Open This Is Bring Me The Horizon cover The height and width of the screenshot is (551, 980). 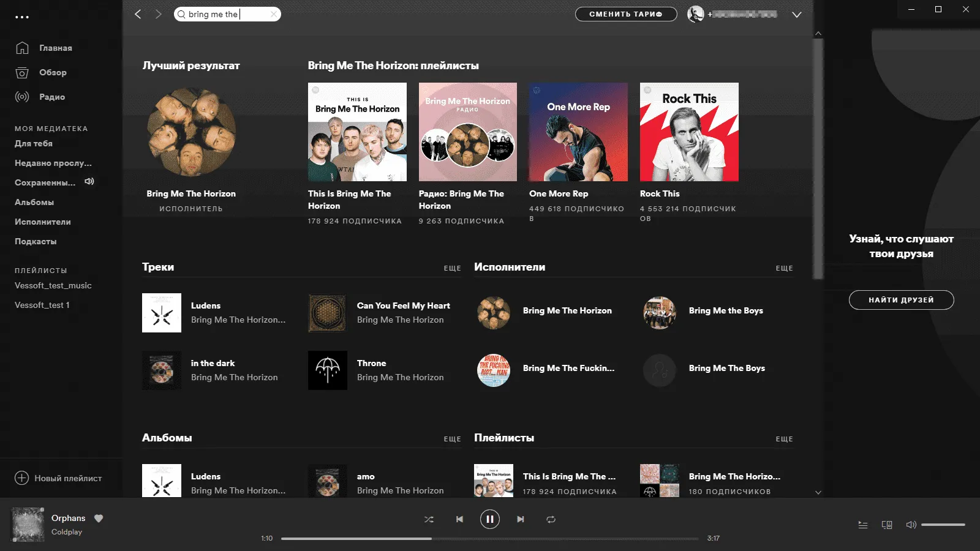pos(357,132)
